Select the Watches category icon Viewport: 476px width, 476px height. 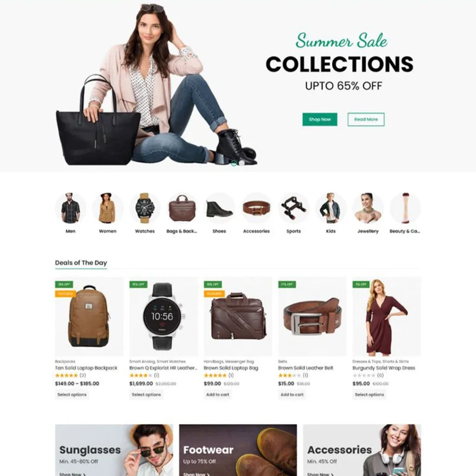click(x=145, y=208)
